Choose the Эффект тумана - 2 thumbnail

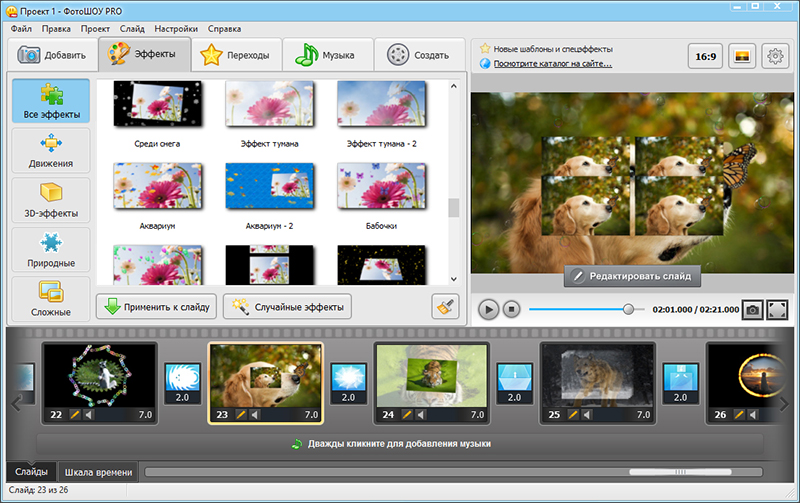click(x=381, y=104)
